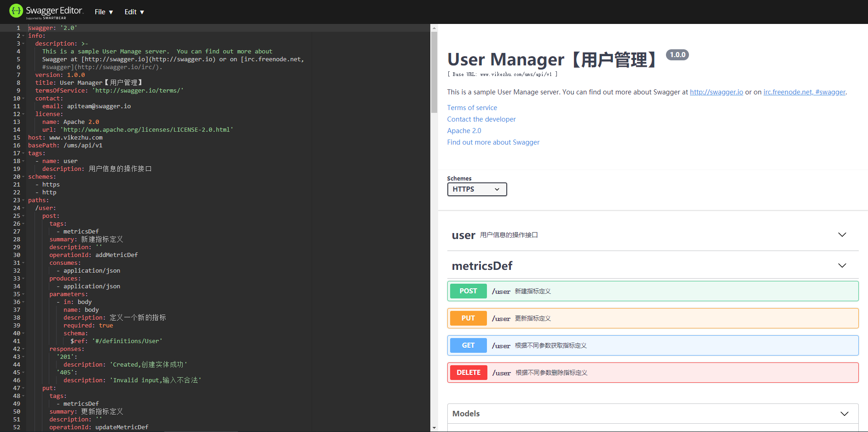Click the orange PUT method badge
The width and height of the screenshot is (868, 432).
click(468, 318)
